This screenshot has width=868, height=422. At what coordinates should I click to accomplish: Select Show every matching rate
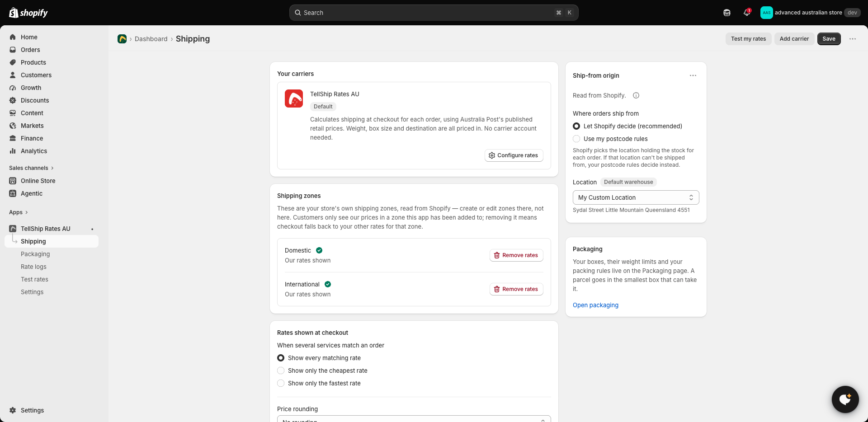click(x=281, y=358)
